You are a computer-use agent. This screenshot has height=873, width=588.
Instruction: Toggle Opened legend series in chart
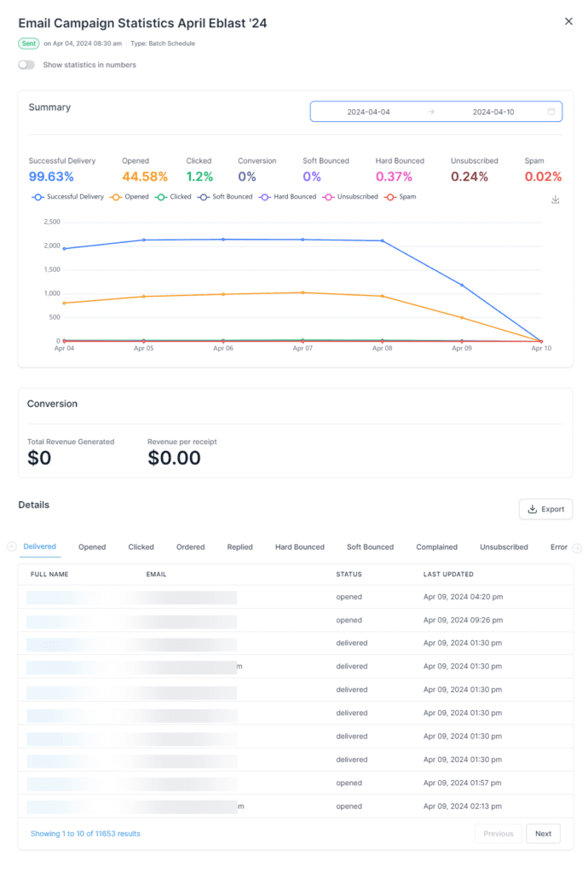pyautogui.click(x=129, y=197)
